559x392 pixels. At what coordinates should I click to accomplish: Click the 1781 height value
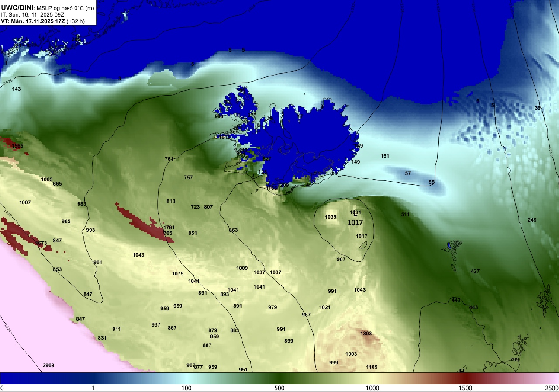(169, 228)
